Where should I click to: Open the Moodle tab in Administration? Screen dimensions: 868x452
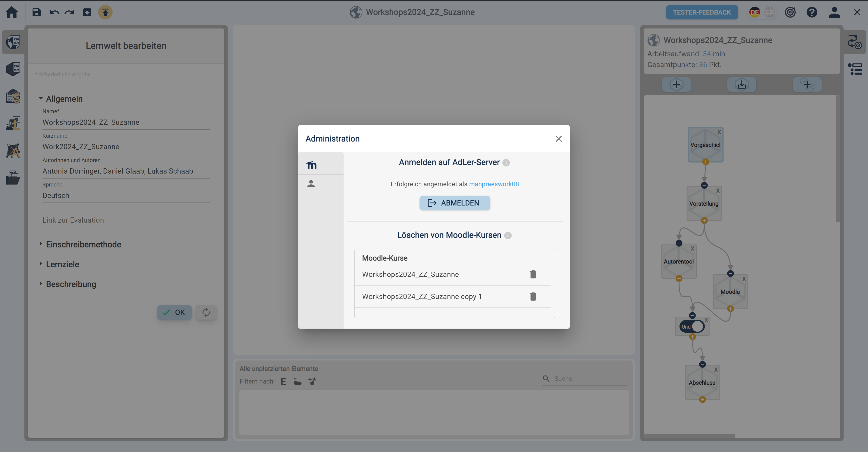click(x=311, y=165)
